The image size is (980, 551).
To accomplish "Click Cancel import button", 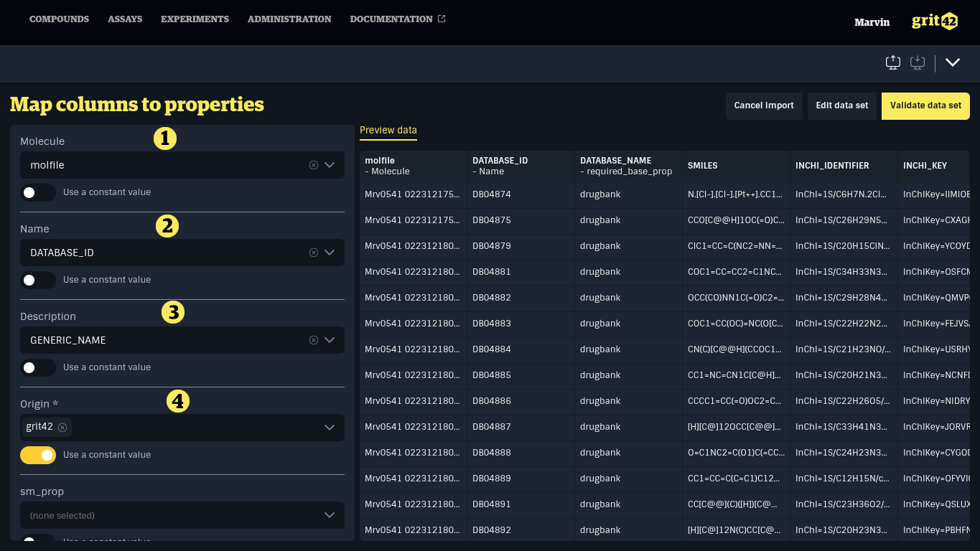I will pyautogui.click(x=764, y=105).
